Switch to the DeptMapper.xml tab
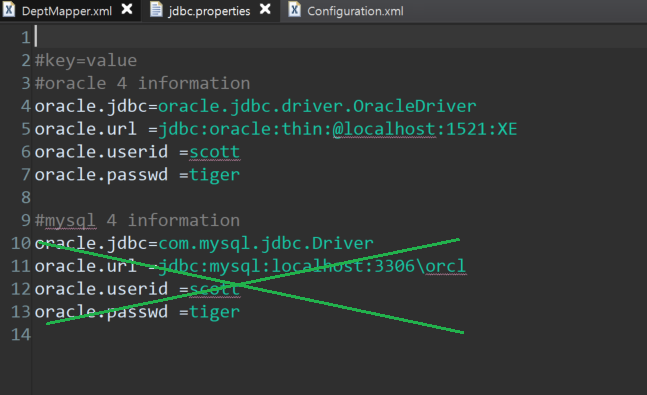The image size is (647, 395). [x=67, y=11]
